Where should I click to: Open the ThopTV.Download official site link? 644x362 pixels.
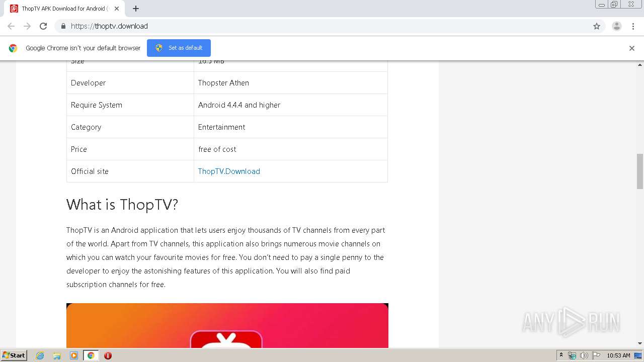[x=229, y=171]
